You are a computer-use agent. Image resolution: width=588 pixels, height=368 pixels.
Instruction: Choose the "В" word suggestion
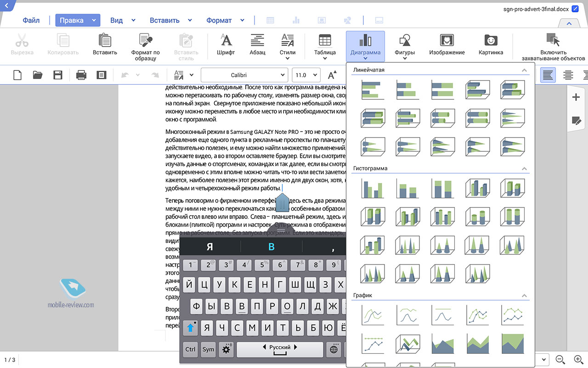[x=271, y=247]
